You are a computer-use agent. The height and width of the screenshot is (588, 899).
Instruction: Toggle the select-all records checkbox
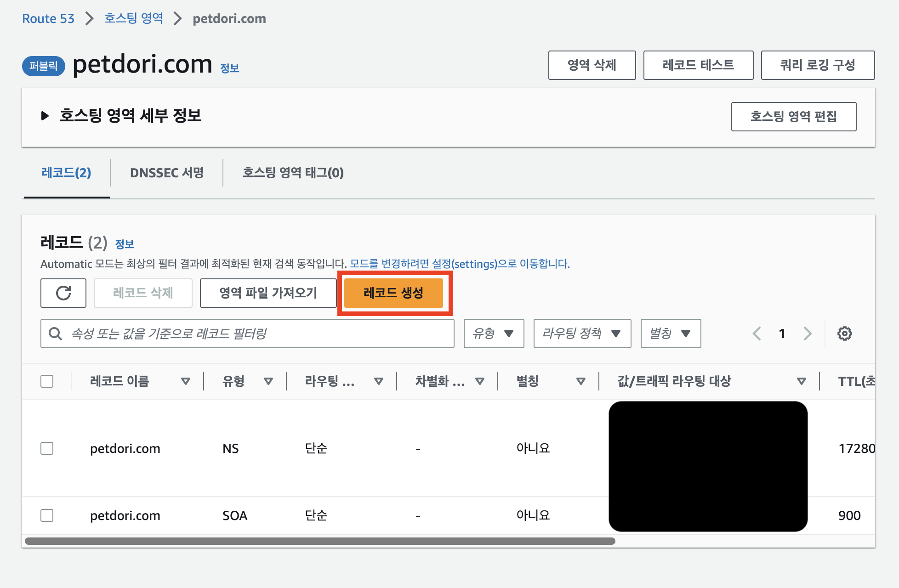pos(47,381)
